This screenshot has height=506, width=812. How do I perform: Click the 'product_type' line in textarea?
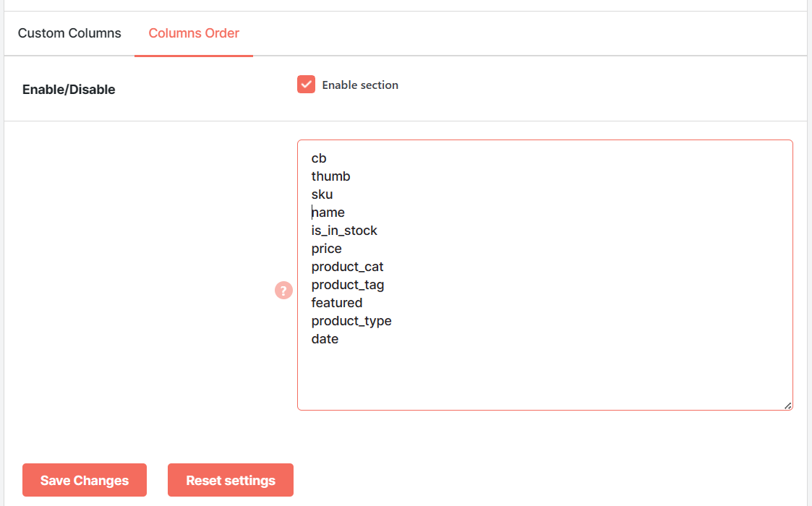click(x=351, y=321)
